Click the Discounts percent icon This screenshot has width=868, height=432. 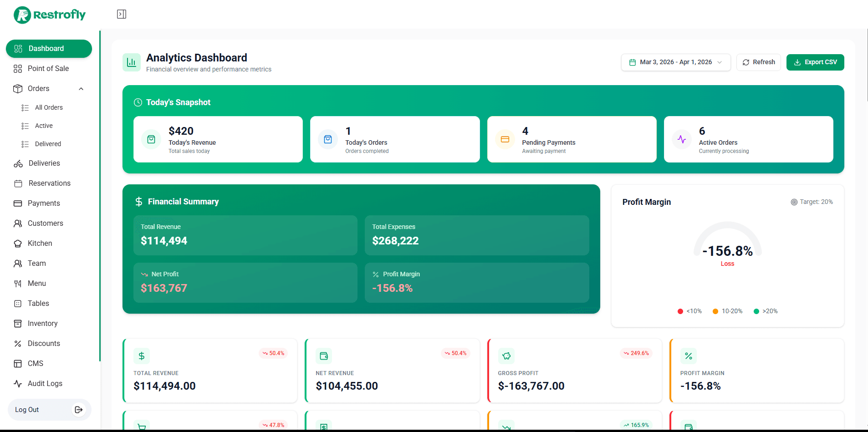pyautogui.click(x=18, y=344)
